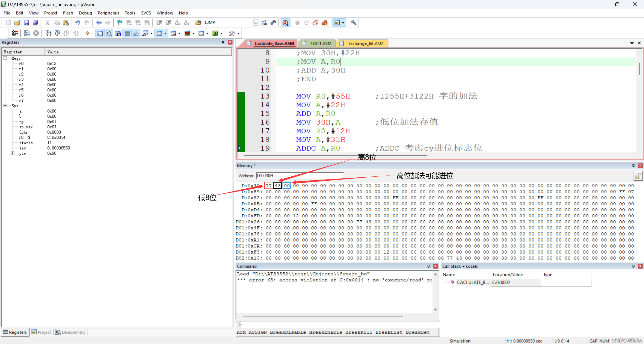
Task: Click Show Next Statement arrow icon
Action: coord(87,33)
